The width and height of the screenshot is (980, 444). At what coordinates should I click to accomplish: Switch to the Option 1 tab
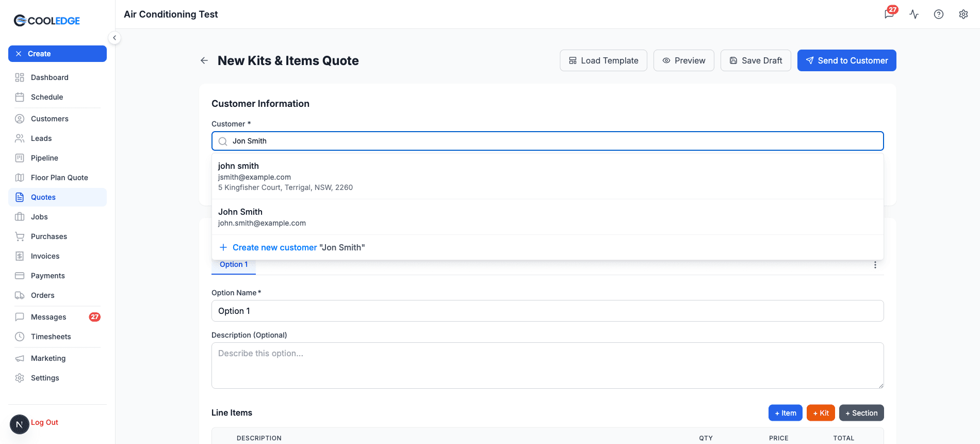234,265
